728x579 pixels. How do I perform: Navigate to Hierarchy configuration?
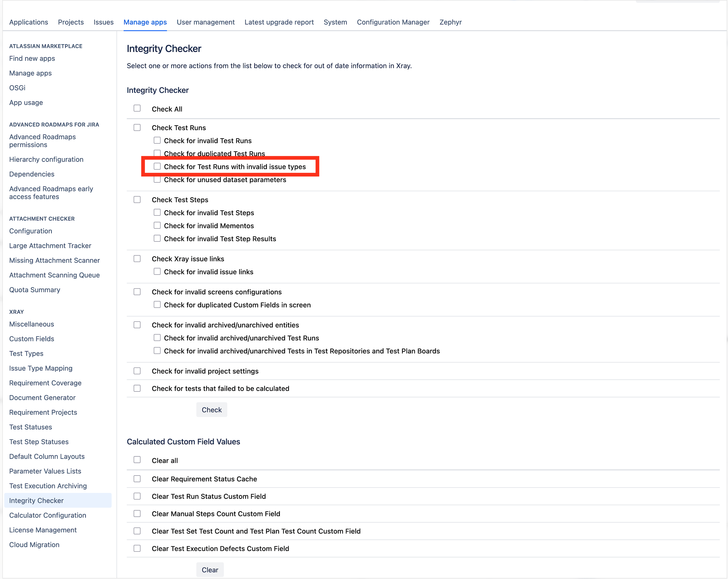[x=46, y=159]
